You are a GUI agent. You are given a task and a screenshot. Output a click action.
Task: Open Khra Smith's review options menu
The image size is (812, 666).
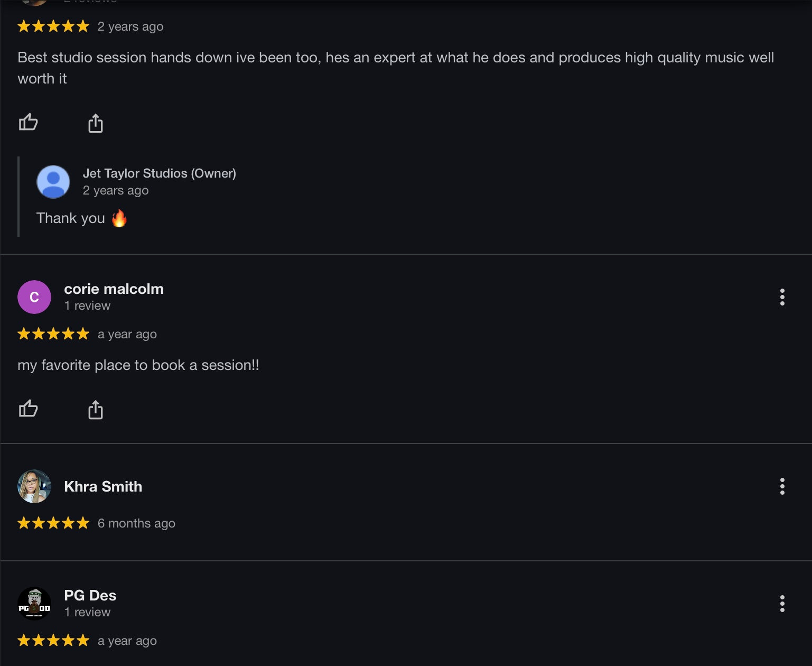[x=782, y=486]
